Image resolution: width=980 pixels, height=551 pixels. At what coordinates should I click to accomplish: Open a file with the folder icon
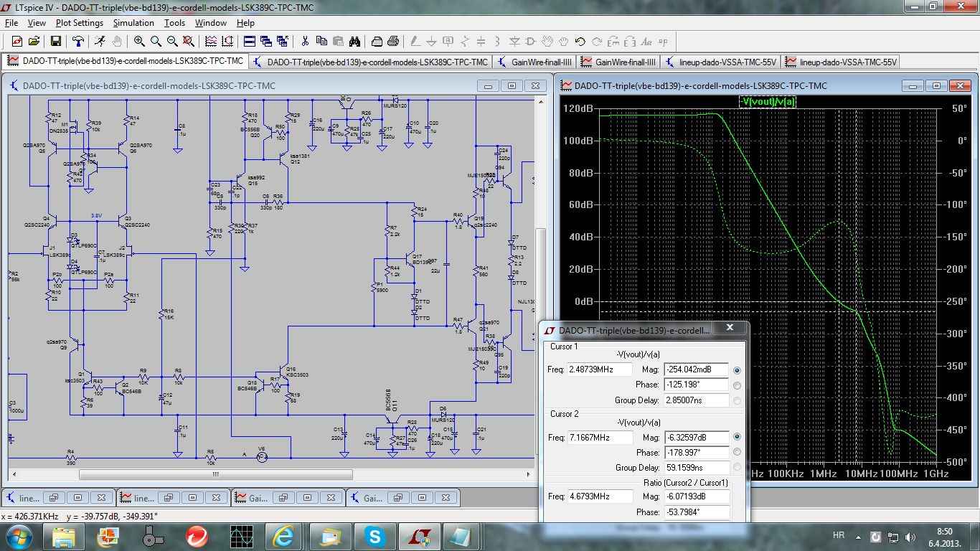point(34,41)
